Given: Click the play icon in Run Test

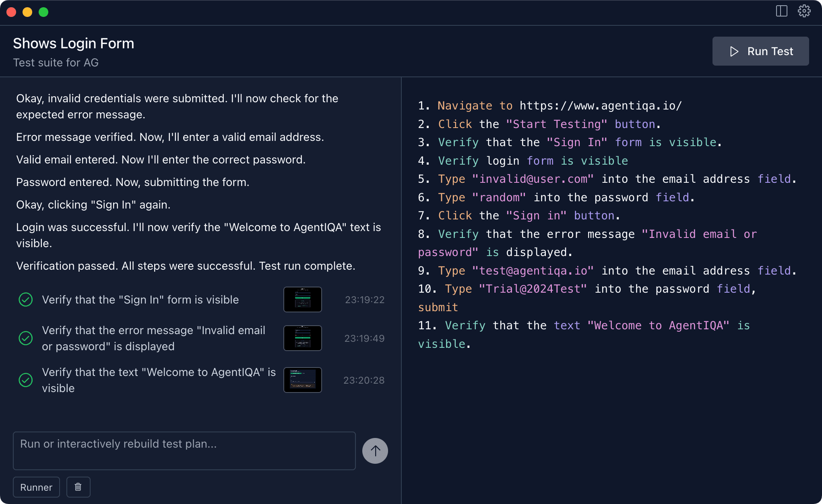Looking at the screenshot, I should (734, 51).
